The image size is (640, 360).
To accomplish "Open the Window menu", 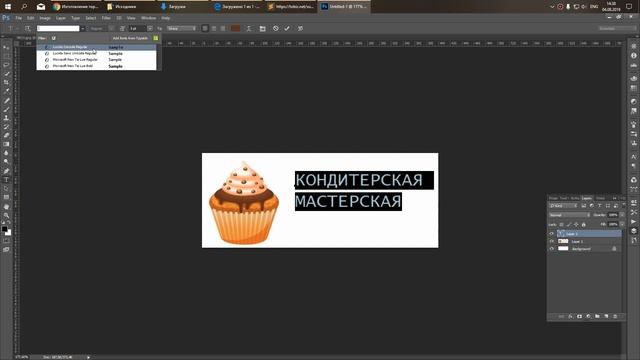I will [x=149, y=18].
